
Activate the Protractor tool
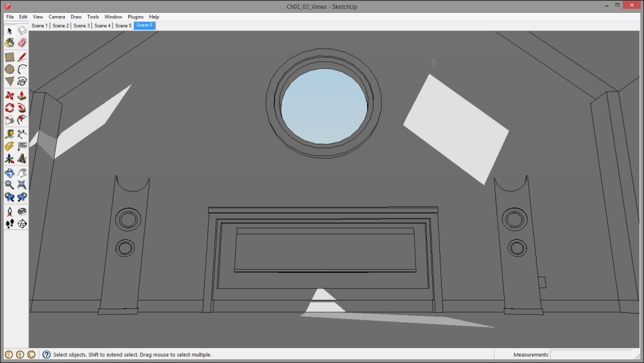pos(10,146)
